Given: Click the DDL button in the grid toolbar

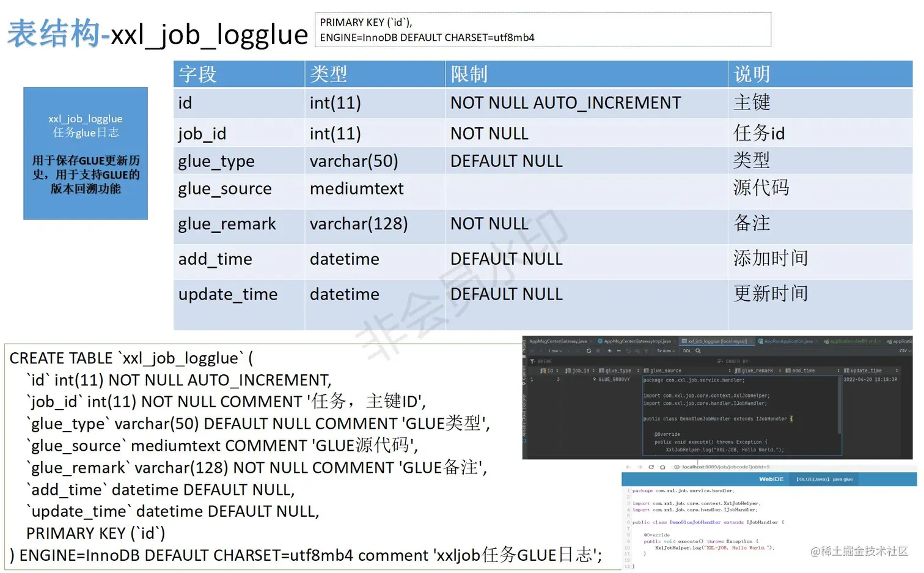Looking at the screenshot, I should [687, 351].
